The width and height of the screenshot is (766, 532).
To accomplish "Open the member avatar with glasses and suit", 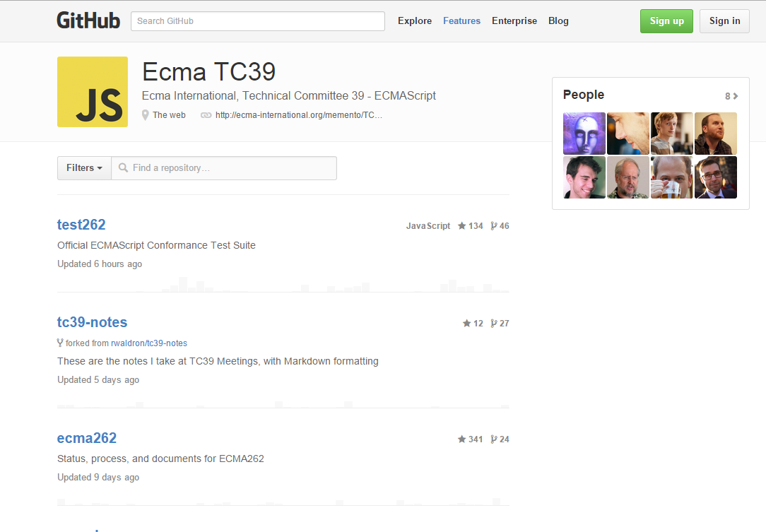I will point(716,177).
